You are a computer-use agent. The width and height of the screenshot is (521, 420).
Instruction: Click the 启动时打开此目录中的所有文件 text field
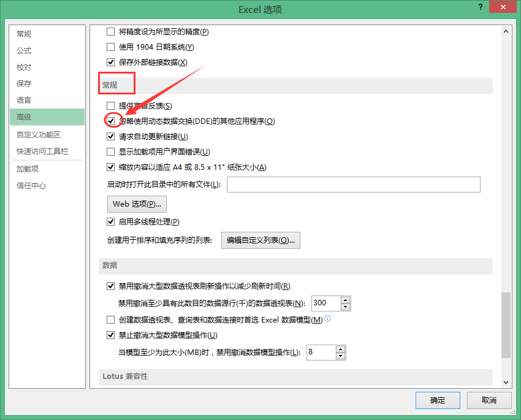pos(354,185)
